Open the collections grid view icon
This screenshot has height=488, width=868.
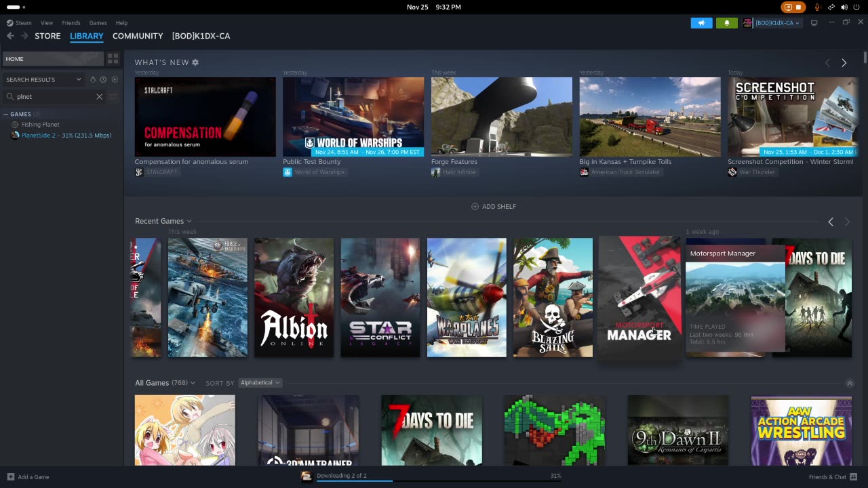click(113, 59)
